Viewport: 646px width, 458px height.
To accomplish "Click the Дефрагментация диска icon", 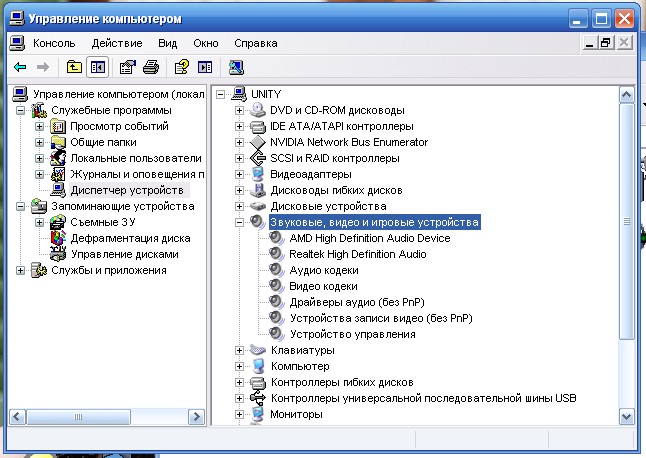I will coord(58,238).
